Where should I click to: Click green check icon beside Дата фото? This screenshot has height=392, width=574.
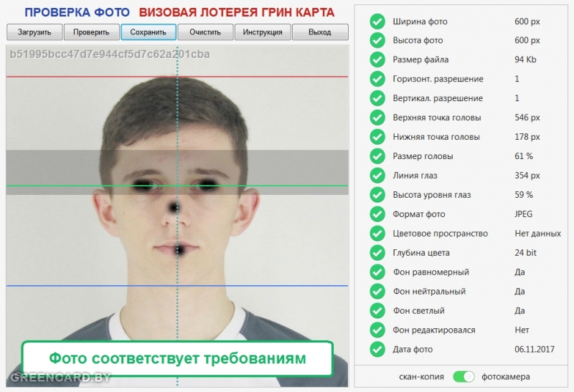pos(377,349)
